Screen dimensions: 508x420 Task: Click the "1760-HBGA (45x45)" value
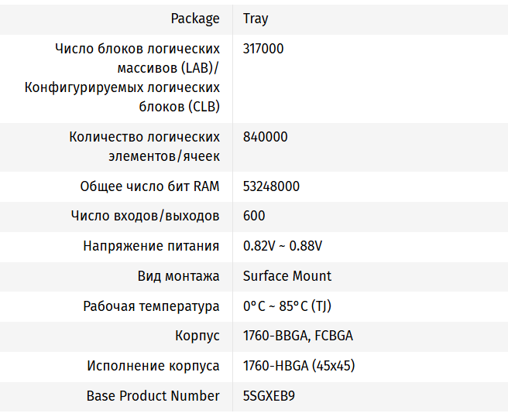299,366
